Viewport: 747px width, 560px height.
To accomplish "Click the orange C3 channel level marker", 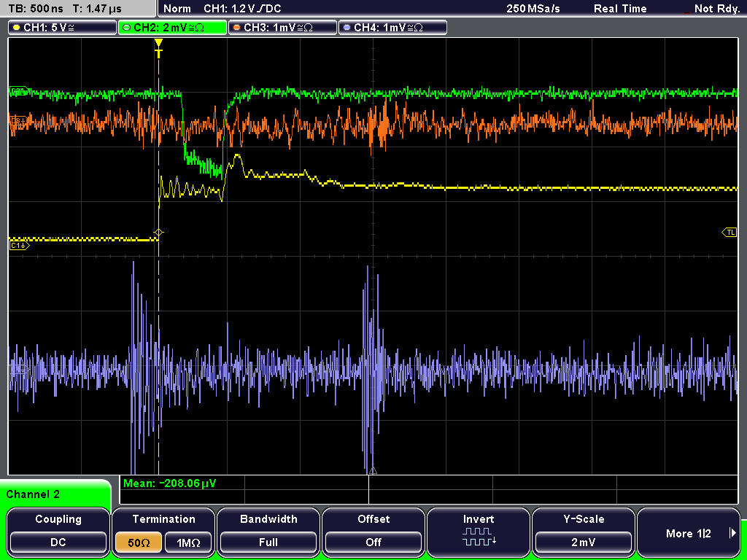I will click(18, 120).
